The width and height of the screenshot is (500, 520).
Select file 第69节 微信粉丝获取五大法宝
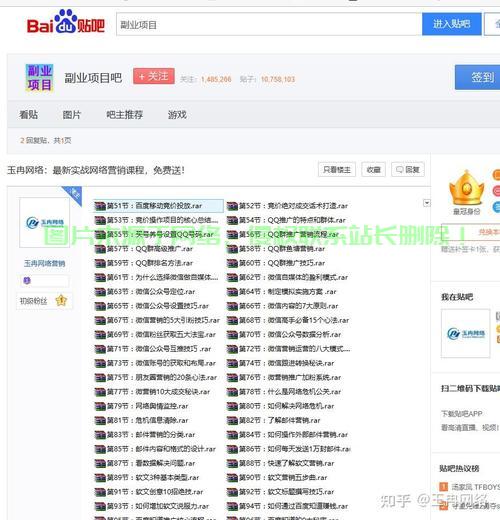click(x=155, y=335)
